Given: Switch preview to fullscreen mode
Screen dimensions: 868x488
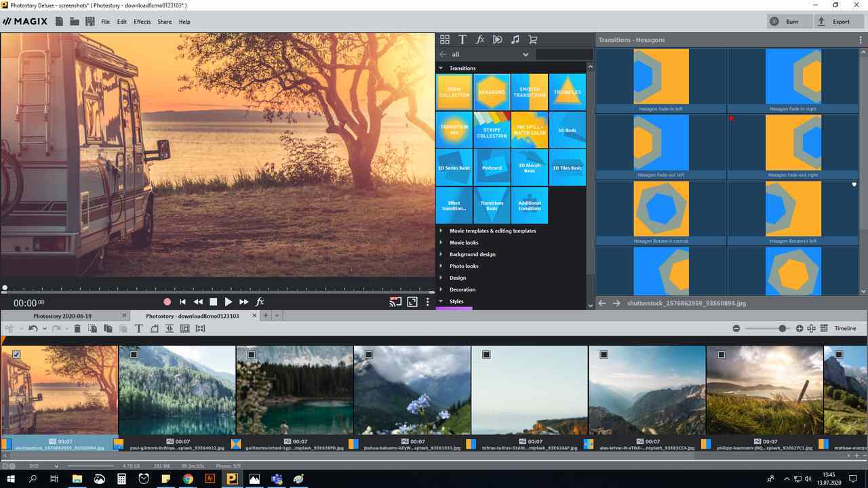Looking at the screenshot, I should (x=412, y=302).
